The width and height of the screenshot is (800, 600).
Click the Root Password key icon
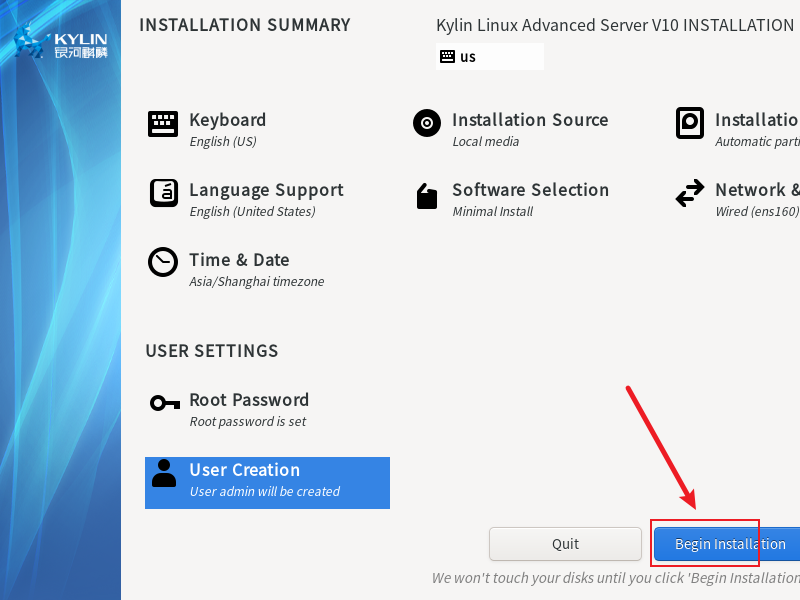pos(163,403)
